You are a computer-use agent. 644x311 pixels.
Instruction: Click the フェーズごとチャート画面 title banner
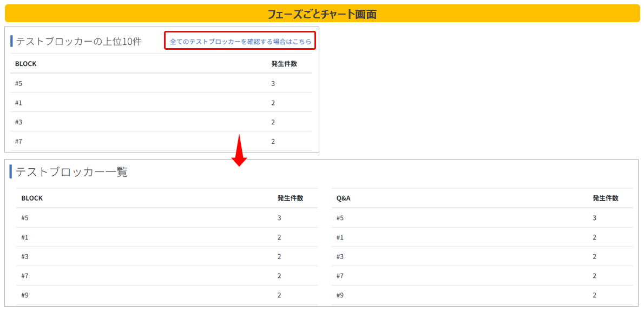(322, 14)
